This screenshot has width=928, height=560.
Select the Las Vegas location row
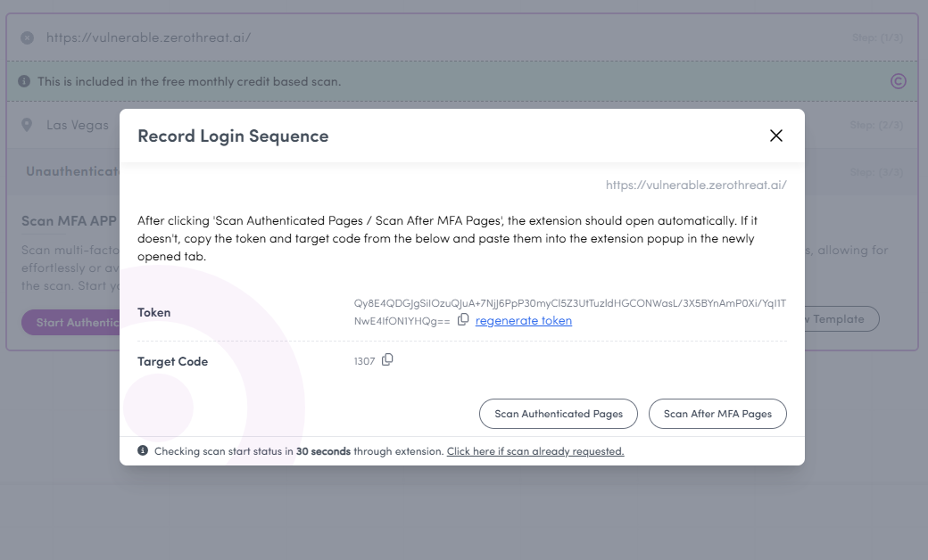coord(80,126)
